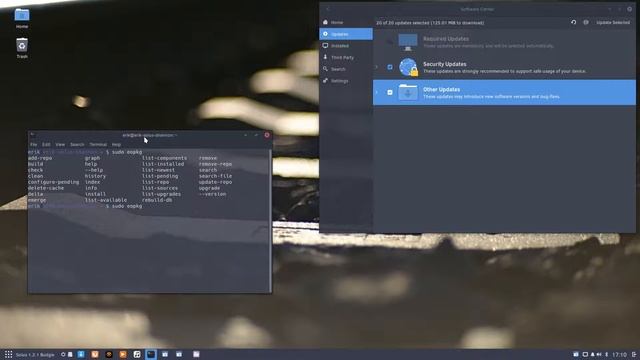Click 'list-components' in the terminal output
This screenshot has height=360, width=640.
pyautogui.click(x=164, y=158)
